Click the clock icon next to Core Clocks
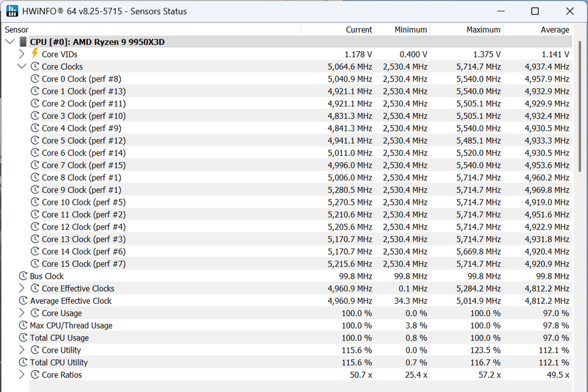This screenshot has width=588, height=392. click(35, 67)
